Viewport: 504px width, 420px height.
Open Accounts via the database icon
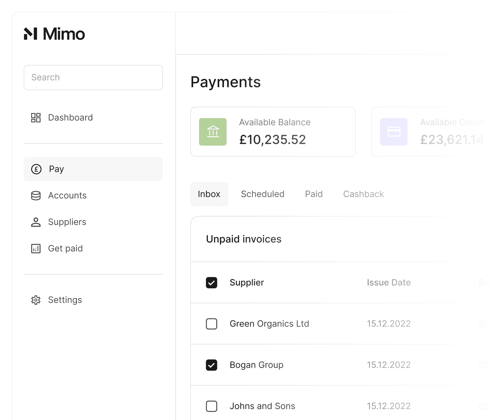pos(36,196)
